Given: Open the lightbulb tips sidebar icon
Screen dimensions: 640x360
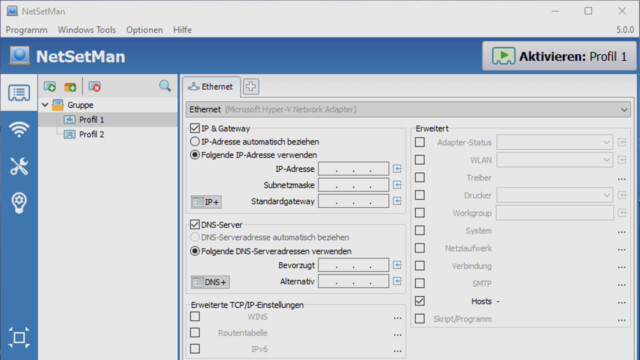Looking at the screenshot, I should [x=19, y=203].
